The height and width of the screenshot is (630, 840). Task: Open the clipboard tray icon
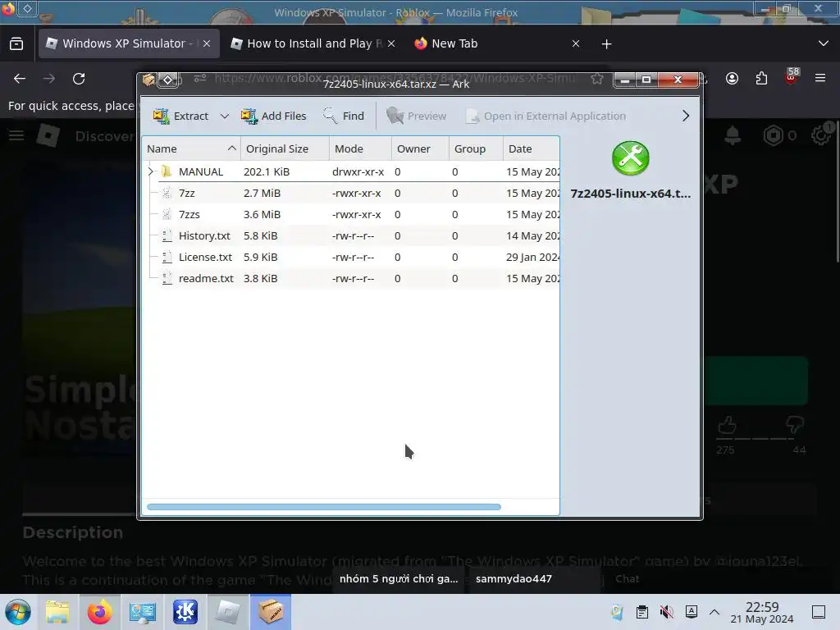pos(641,612)
